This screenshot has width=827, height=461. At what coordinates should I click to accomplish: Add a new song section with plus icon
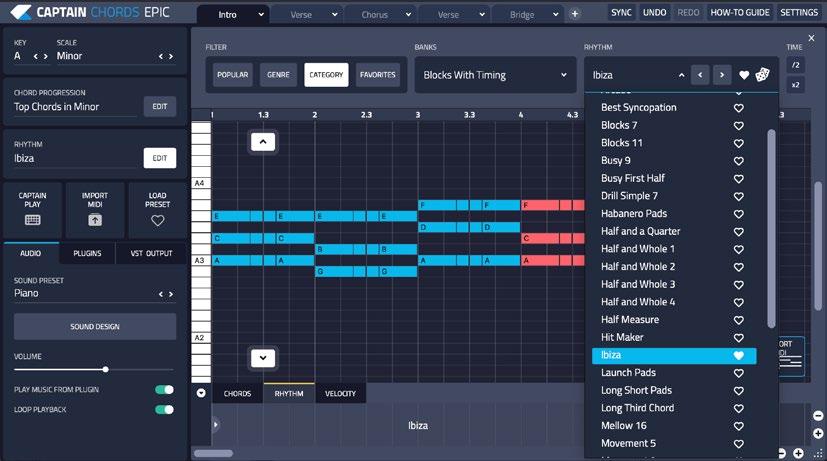tap(575, 14)
